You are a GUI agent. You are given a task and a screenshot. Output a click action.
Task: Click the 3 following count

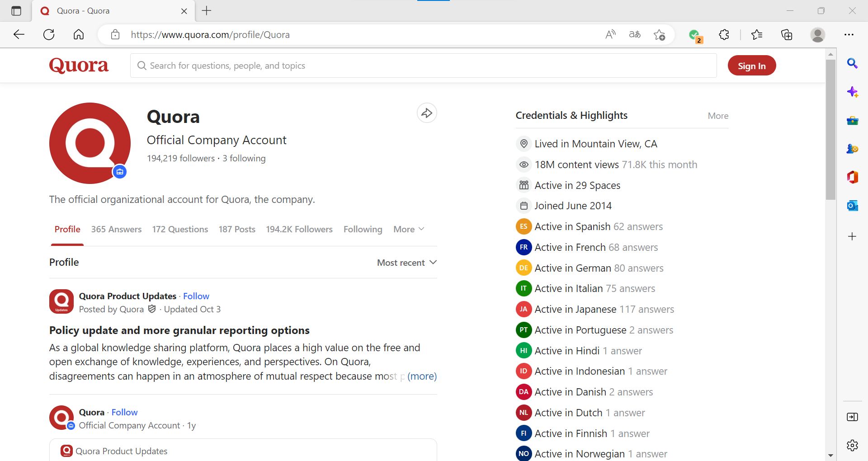(x=244, y=158)
